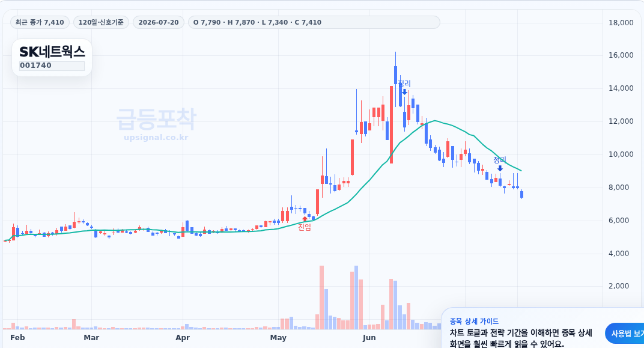Click the red 진입 entry arrow marker
644x348 pixels.
(305, 219)
